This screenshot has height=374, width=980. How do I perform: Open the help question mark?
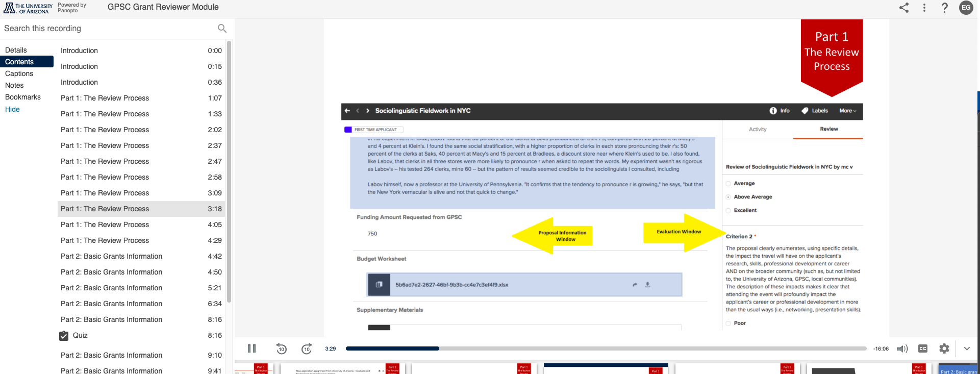tap(945, 8)
